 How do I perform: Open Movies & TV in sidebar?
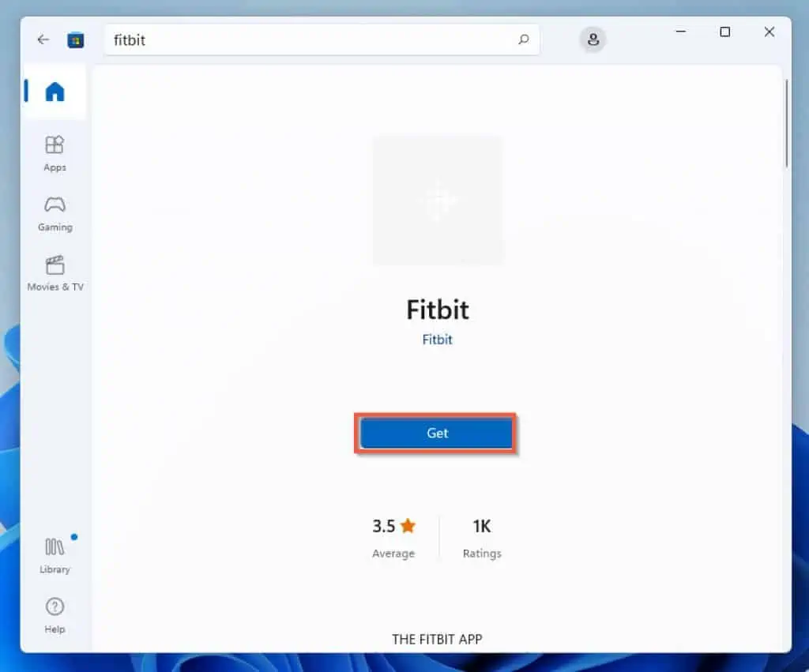point(55,273)
